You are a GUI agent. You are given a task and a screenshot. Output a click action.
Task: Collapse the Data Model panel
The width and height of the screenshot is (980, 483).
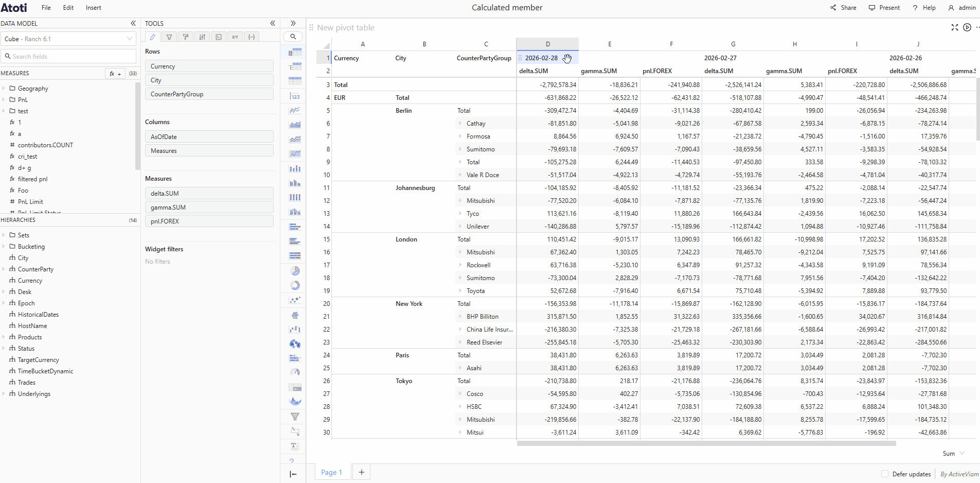133,23
